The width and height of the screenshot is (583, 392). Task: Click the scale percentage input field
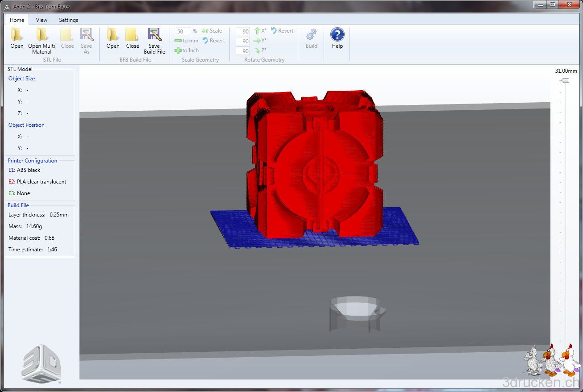[183, 31]
